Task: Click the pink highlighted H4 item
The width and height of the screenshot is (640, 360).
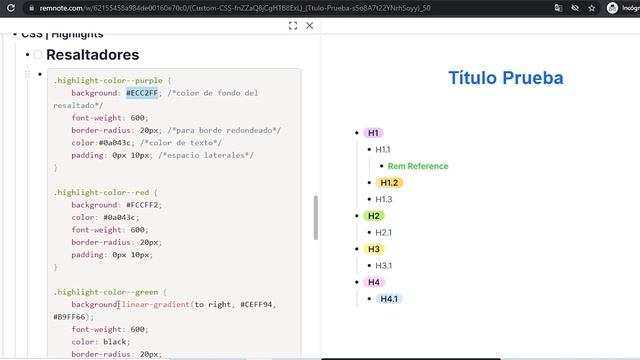Action: click(374, 282)
